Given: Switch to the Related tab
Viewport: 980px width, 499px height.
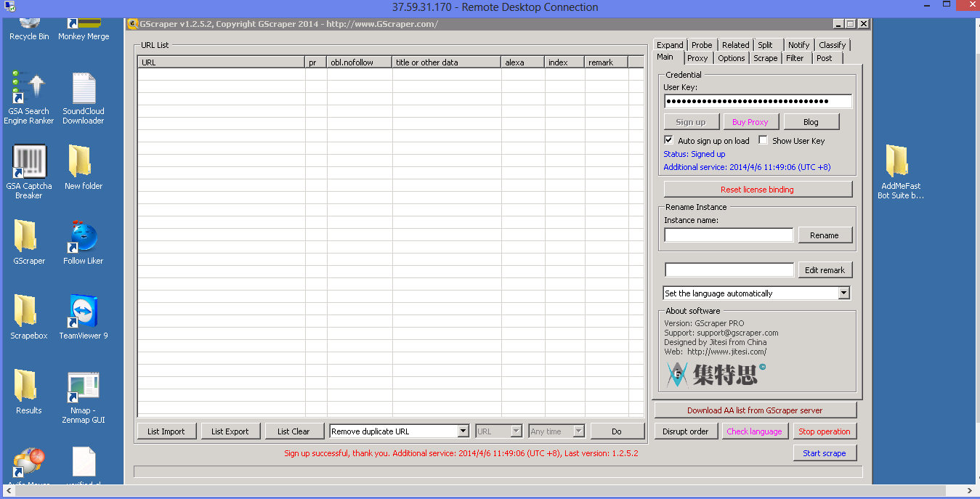Looking at the screenshot, I should [735, 45].
